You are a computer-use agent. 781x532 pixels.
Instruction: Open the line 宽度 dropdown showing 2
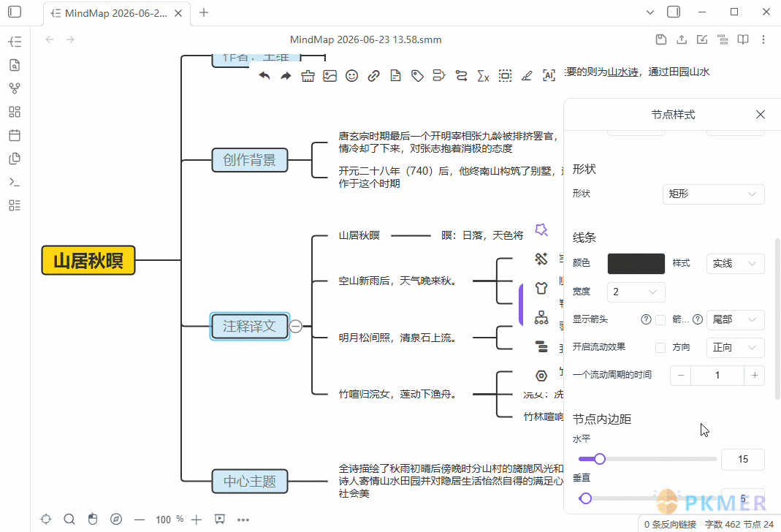pyautogui.click(x=636, y=292)
